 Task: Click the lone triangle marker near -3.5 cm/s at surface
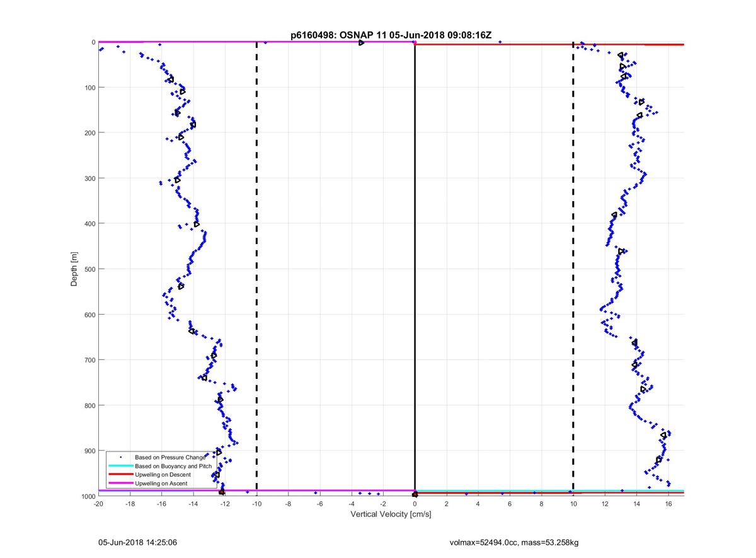pyautogui.click(x=361, y=42)
